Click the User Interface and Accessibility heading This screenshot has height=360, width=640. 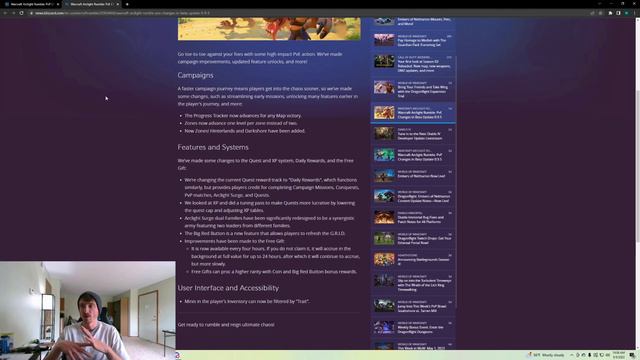coord(228,288)
